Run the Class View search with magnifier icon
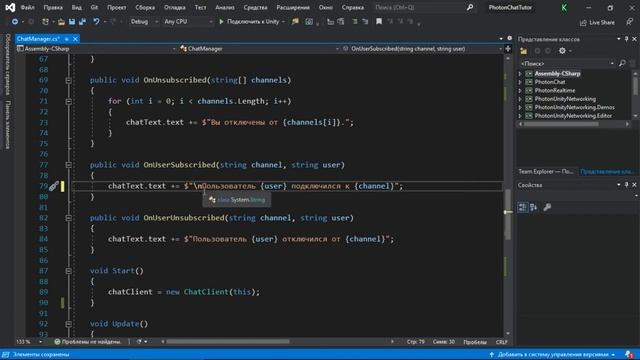Screen dimensions: 640x360 click(x=622, y=63)
